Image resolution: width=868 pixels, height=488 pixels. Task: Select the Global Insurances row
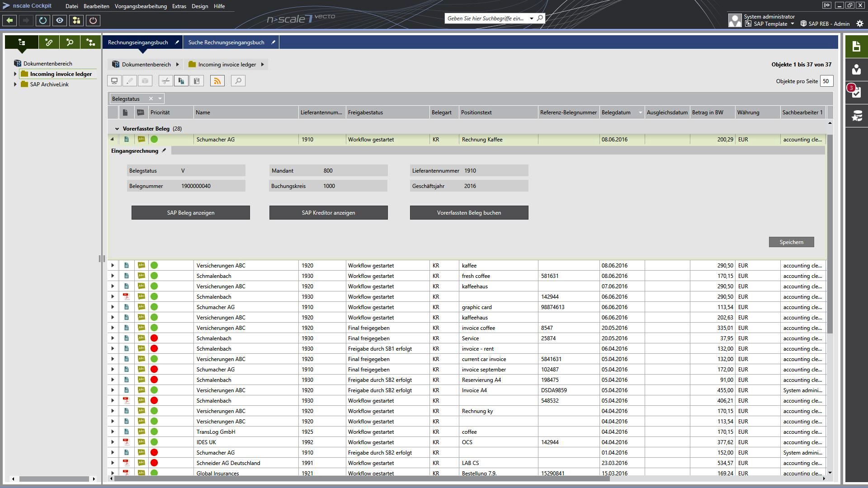click(467, 473)
